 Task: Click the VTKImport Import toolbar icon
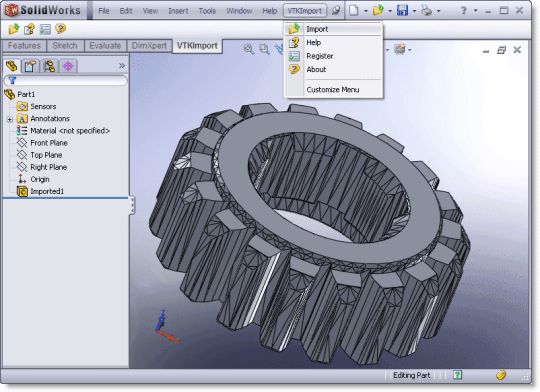coord(14,29)
